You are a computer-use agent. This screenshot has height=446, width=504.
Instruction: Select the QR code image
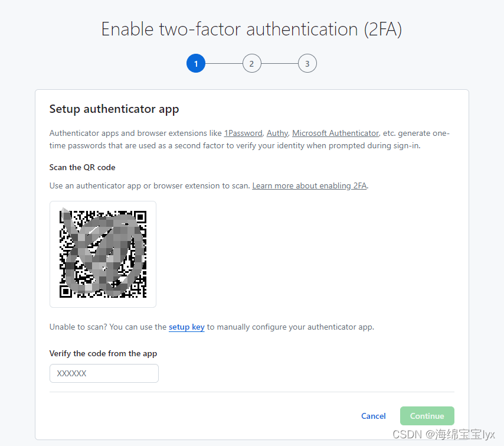coord(103,254)
